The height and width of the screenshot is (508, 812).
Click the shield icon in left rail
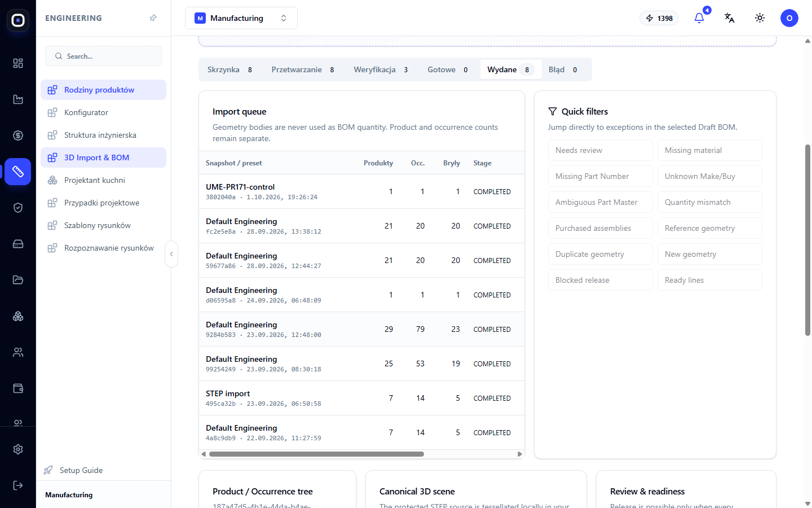(x=18, y=208)
